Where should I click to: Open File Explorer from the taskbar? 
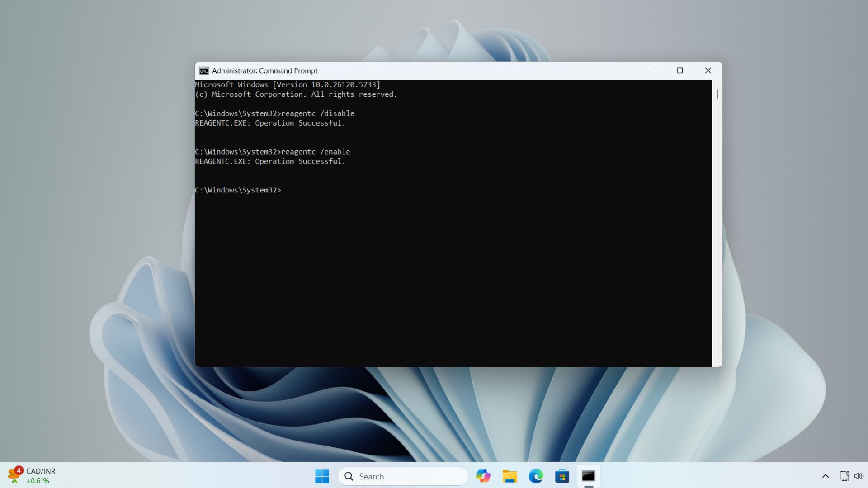tap(509, 476)
